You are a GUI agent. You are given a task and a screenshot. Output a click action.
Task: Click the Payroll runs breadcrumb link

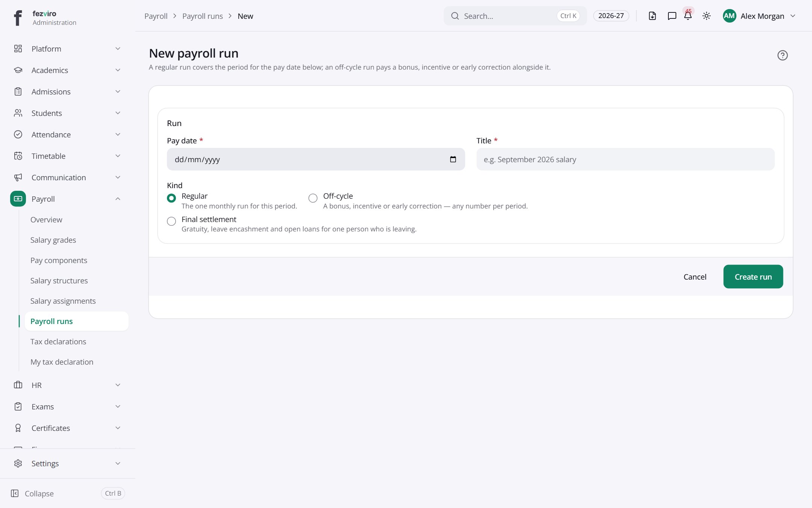click(x=203, y=16)
